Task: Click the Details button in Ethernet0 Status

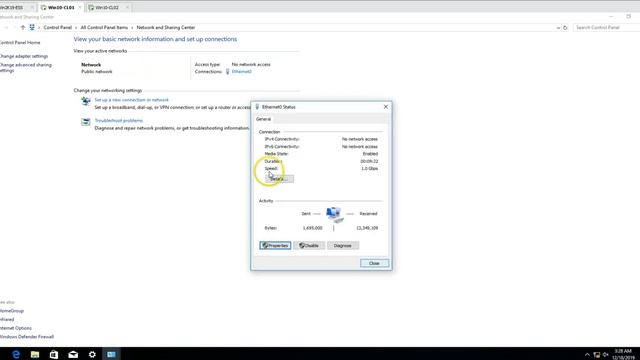Action: (279, 179)
